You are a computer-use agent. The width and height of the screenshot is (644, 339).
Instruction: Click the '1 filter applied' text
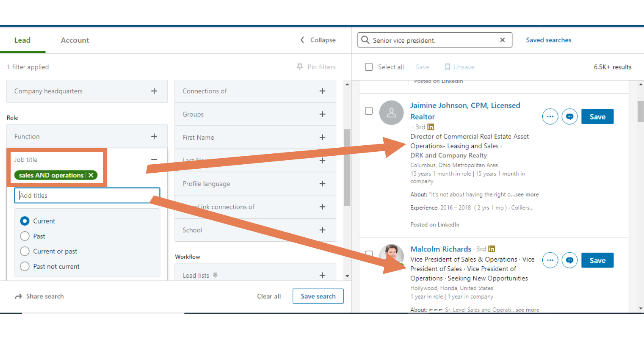click(x=28, y=67)
